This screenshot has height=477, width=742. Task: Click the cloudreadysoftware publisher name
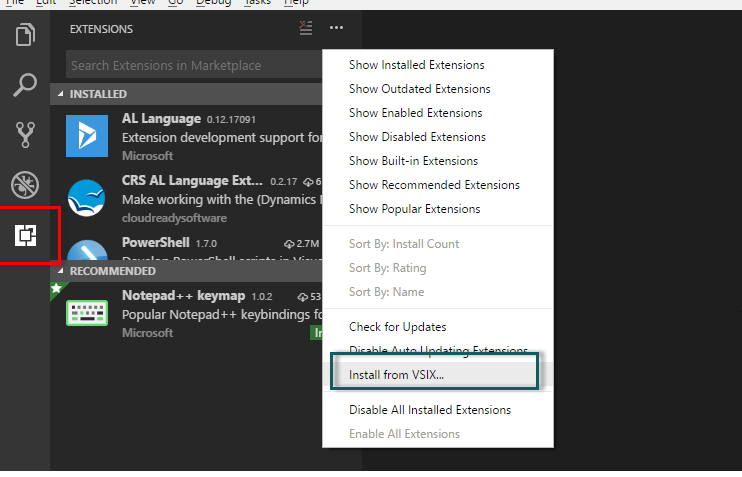click(x=174, y=218)
